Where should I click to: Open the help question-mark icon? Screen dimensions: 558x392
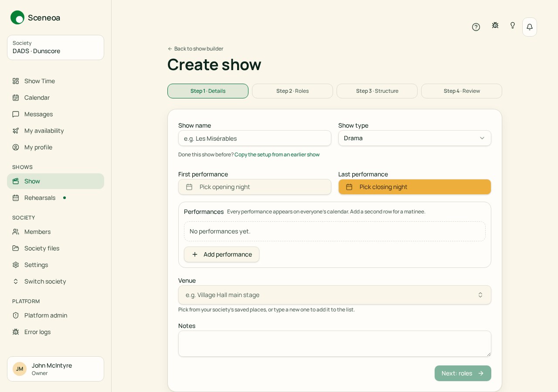[x=476, y=27]
